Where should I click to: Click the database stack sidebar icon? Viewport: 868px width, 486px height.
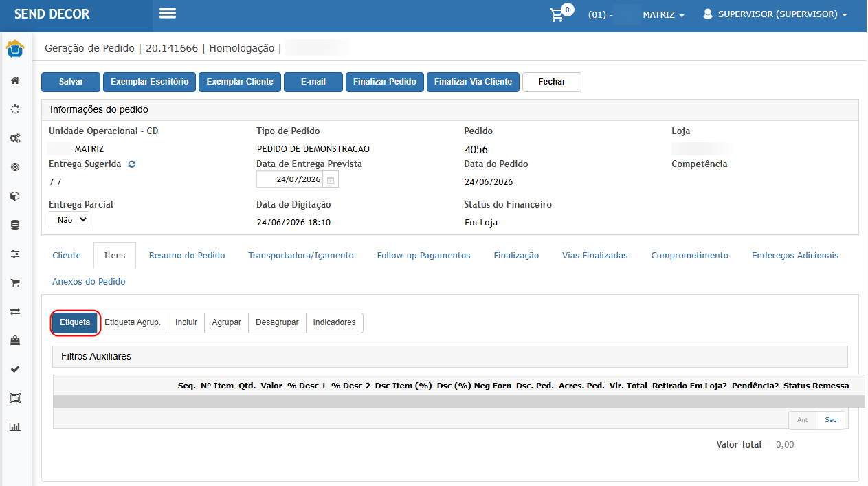15,225
